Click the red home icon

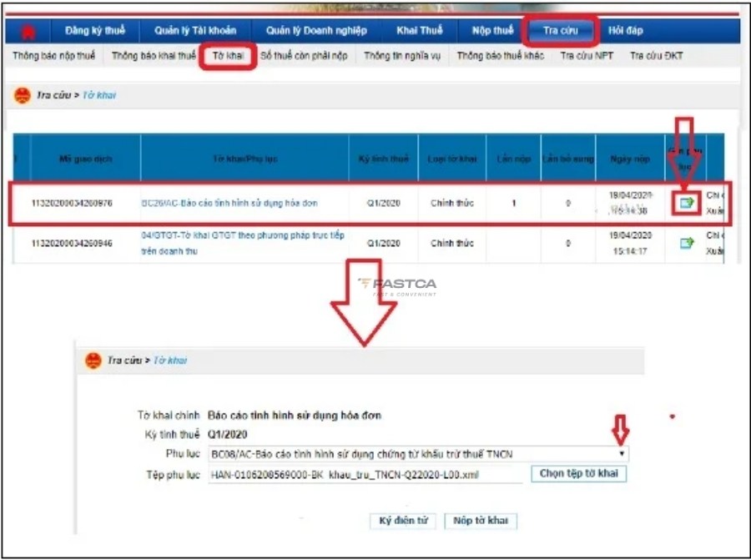(28, 32)
